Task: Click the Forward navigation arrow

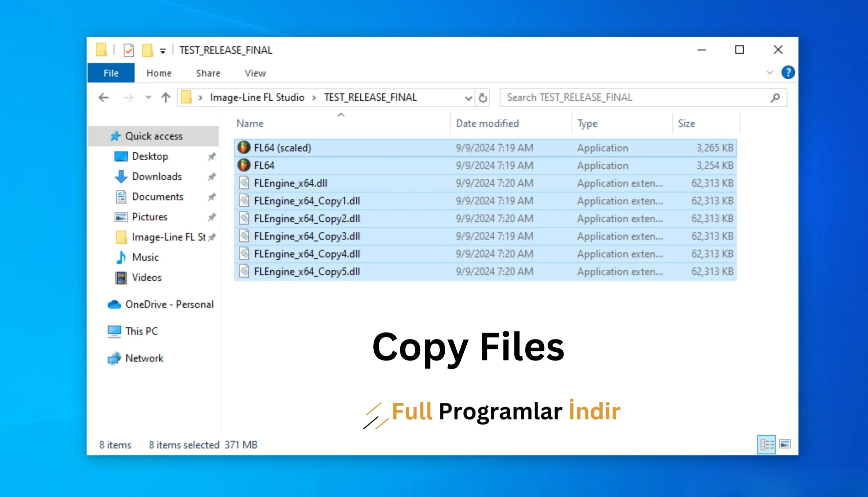Action: click(128, 98)
